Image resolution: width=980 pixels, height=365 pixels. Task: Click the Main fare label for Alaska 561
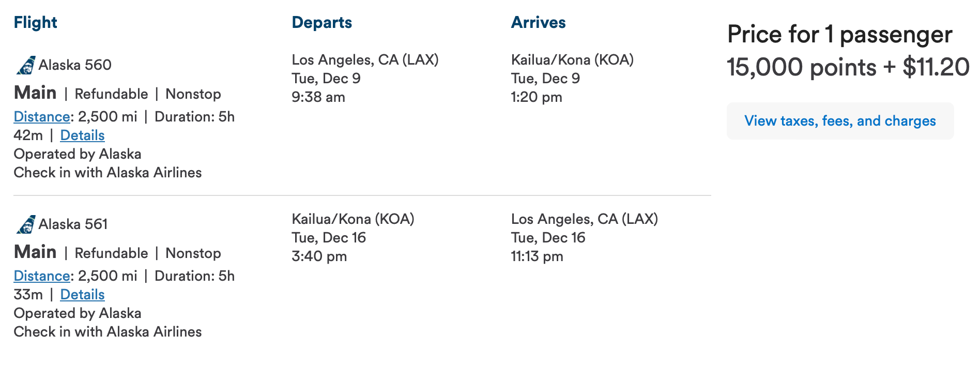35,252
